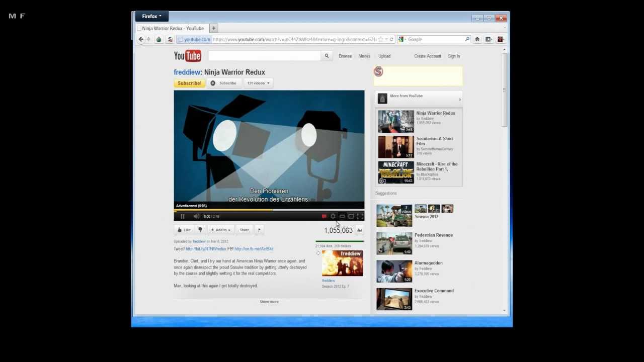Click the YouTube search magnifier button
Viewport: 644px width, 362px height.
(x=327, y=56)
